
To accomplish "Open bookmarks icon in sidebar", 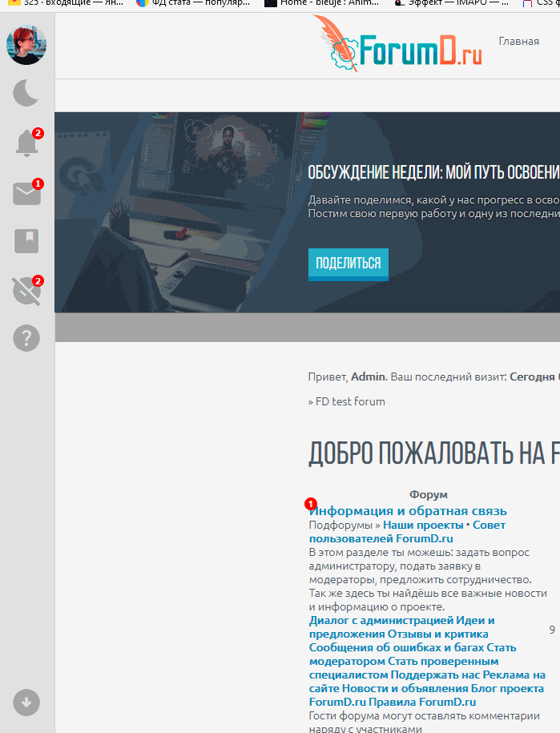I will 26,241.
